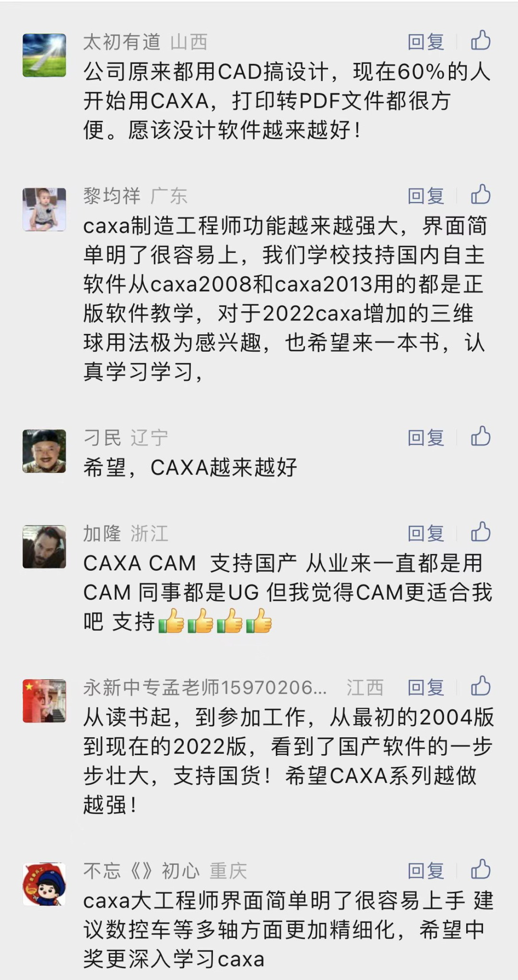Image resolution: width=518 pixels, height=980 pixels.
Task: Open 黎均祥's baby photo avatar
Action: pyautogui.click(x=45, y=209)
